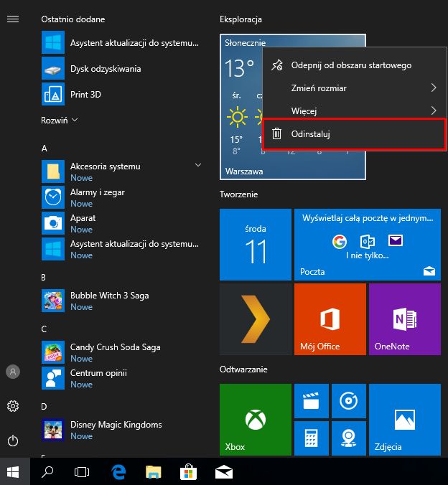Screen dimensions: 448x485
Task: Open the Poczta mail tile
Action: pyautogui.click(x=368, y=245)
